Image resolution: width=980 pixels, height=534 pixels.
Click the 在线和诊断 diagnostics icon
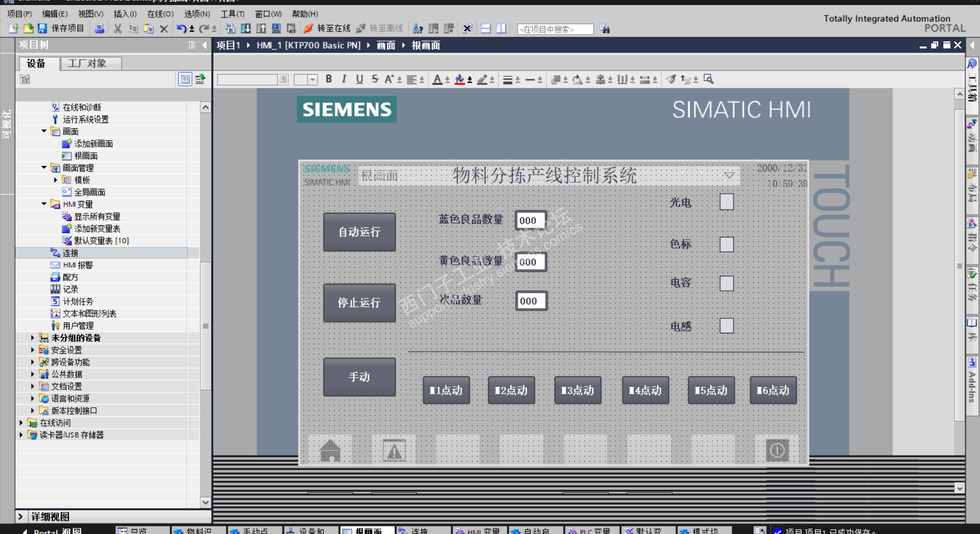pyautogui.click(x=55, y=107)
